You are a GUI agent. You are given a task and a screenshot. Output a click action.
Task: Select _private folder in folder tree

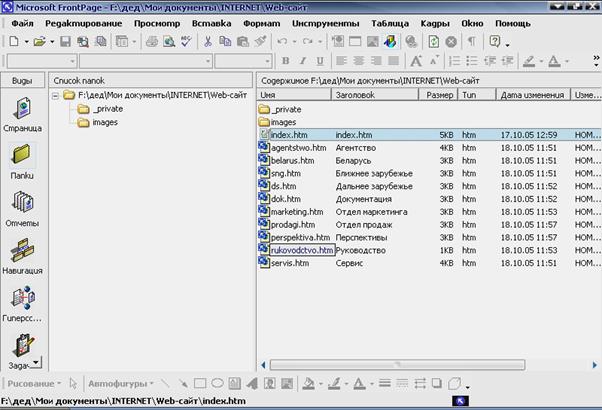coord(100,109)
